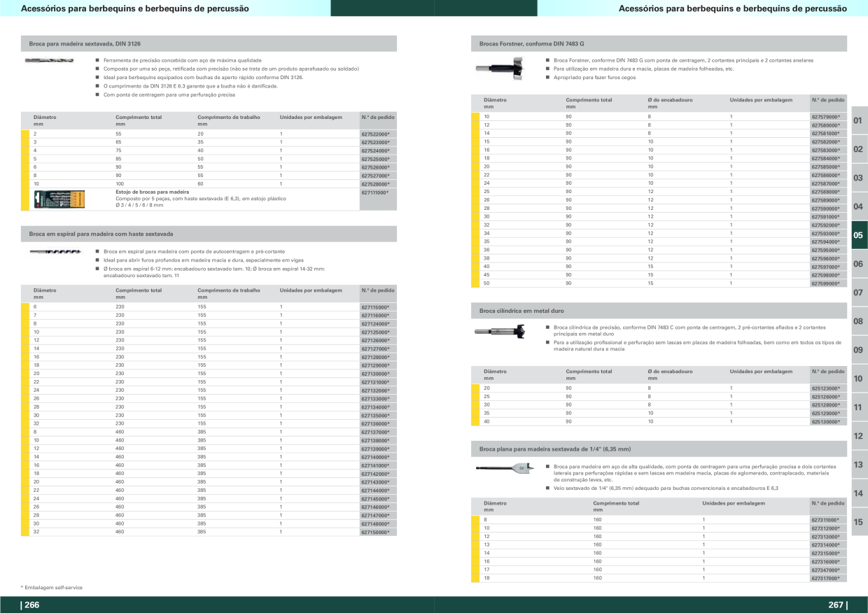Jump to chapter tab 08
The image size is (868, 613).
[x=858, y=321]
